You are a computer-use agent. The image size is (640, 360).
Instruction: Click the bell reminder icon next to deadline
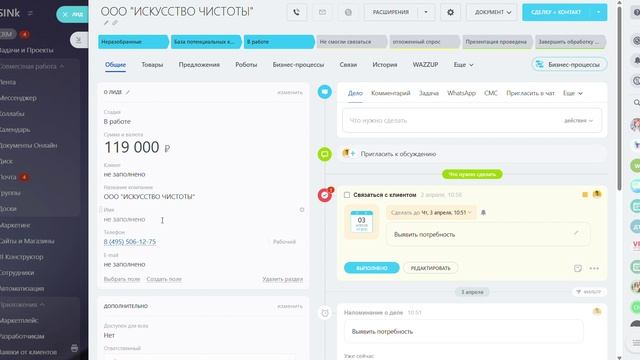point(483,213)
